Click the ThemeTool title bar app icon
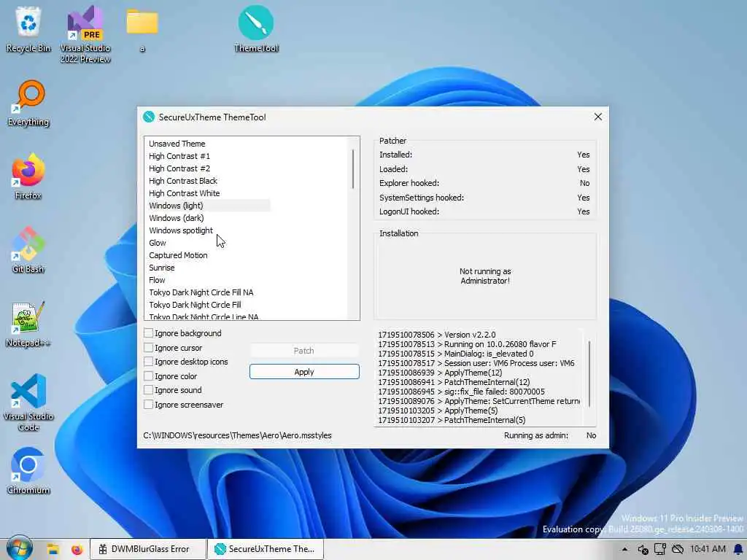Screen dimensions: 747x560 [x=149, y=117]
